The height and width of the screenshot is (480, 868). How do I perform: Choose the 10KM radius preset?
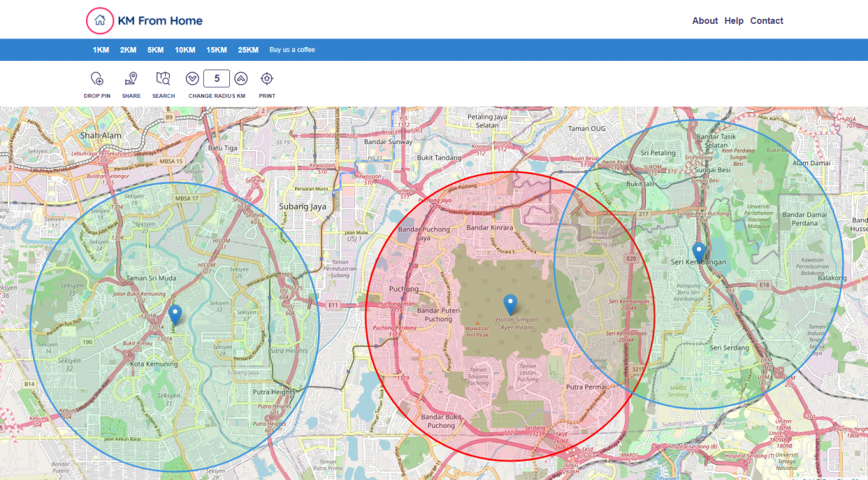[x=184, y=50]
